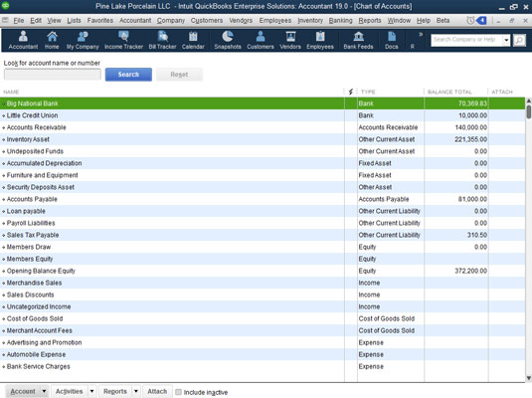Click the Account button at bottom

click(x=23, y=391)
